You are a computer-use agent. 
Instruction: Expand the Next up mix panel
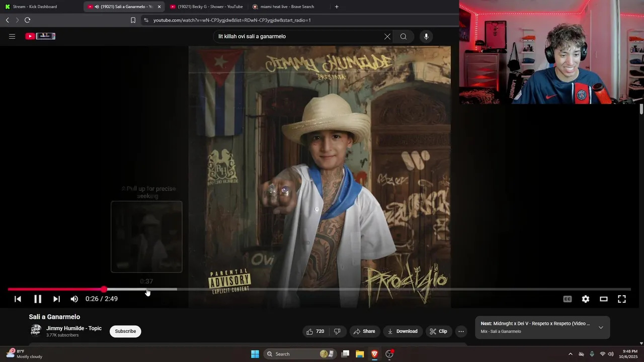(601, 327)
